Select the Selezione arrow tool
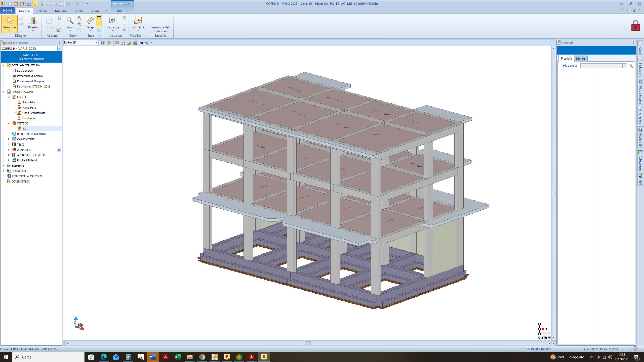This screenshot has width=644, height=362. (x=10, y=24)
